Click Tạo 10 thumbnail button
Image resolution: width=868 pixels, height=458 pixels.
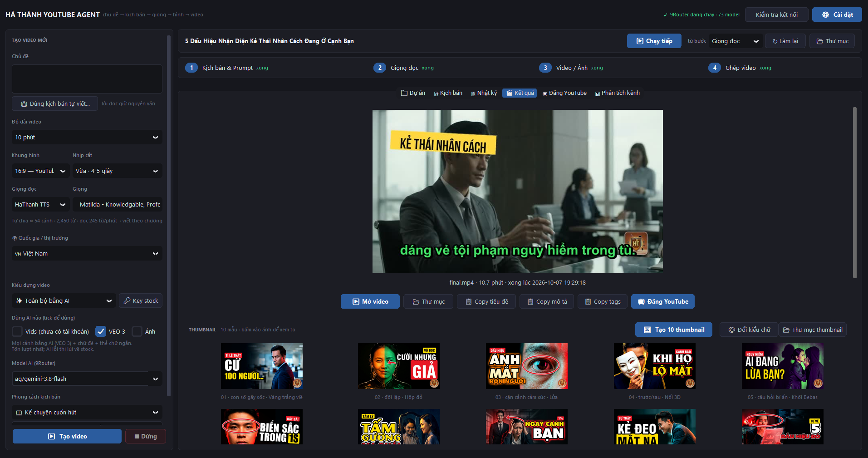pos(674,330)
